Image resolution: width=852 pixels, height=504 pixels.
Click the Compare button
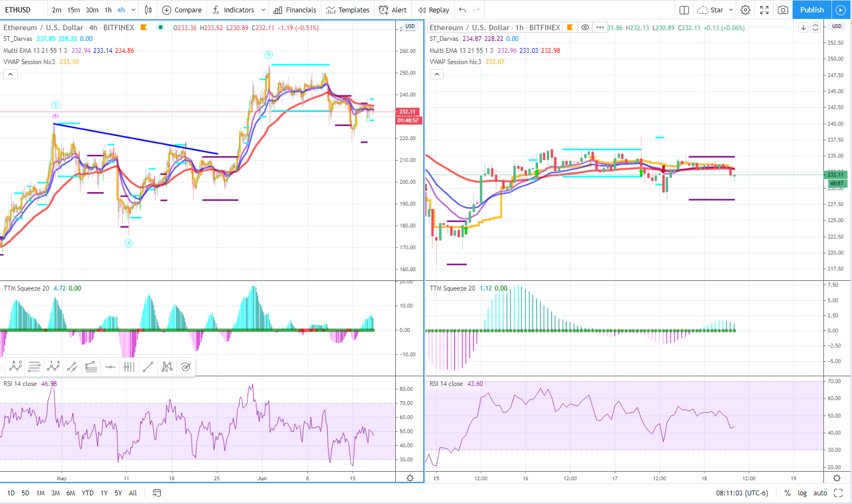(182, 10)
